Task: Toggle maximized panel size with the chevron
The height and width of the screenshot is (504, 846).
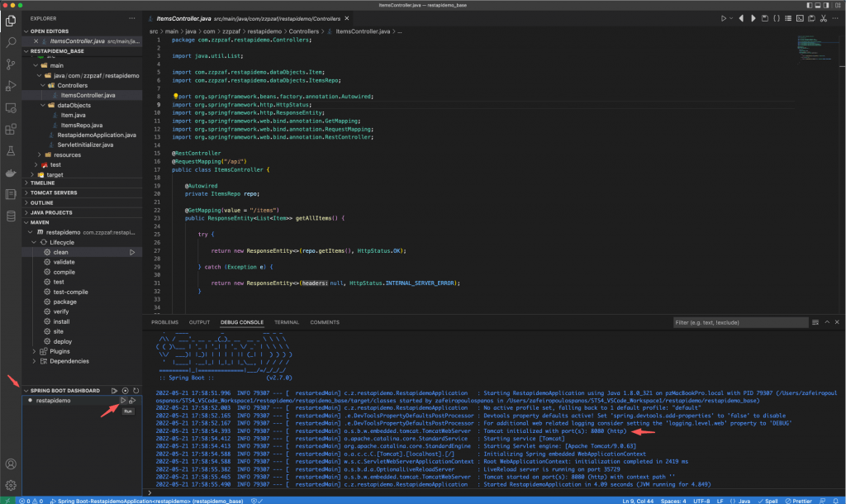Action: tap(826, 322)
